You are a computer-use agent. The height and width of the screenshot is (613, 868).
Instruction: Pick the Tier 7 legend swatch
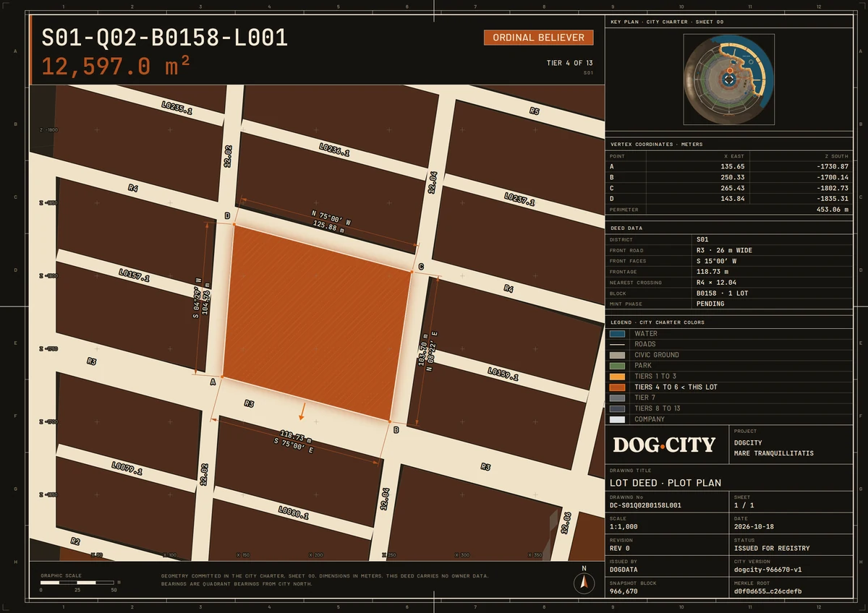tap(617, 398)
